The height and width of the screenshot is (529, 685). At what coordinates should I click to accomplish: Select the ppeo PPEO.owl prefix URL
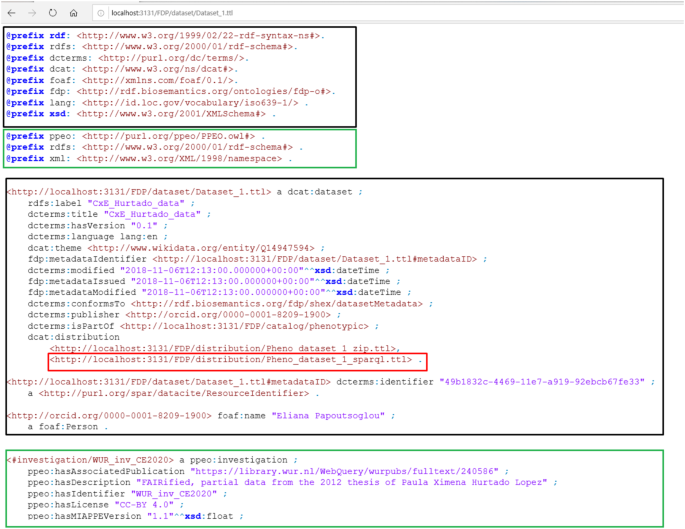168,136
